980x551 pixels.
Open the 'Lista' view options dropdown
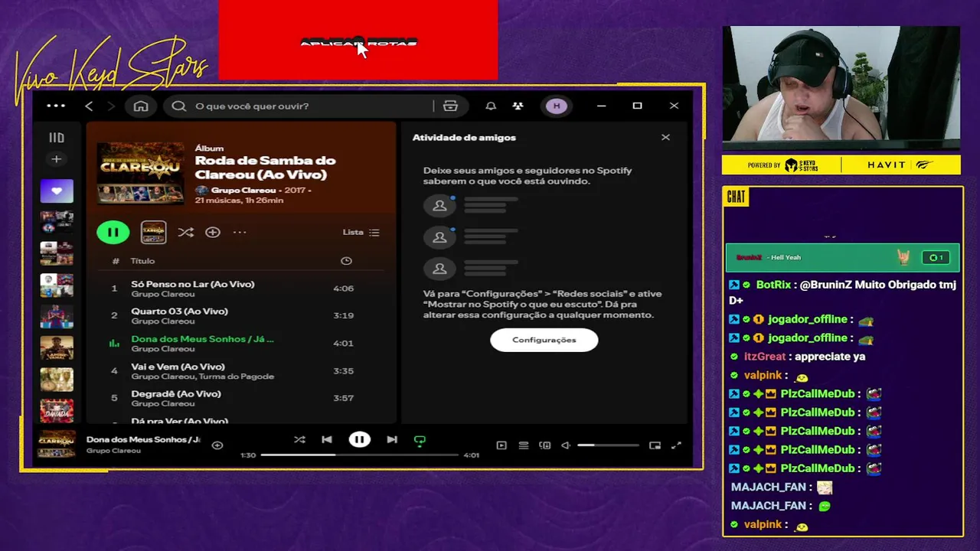tap(361, 233)
